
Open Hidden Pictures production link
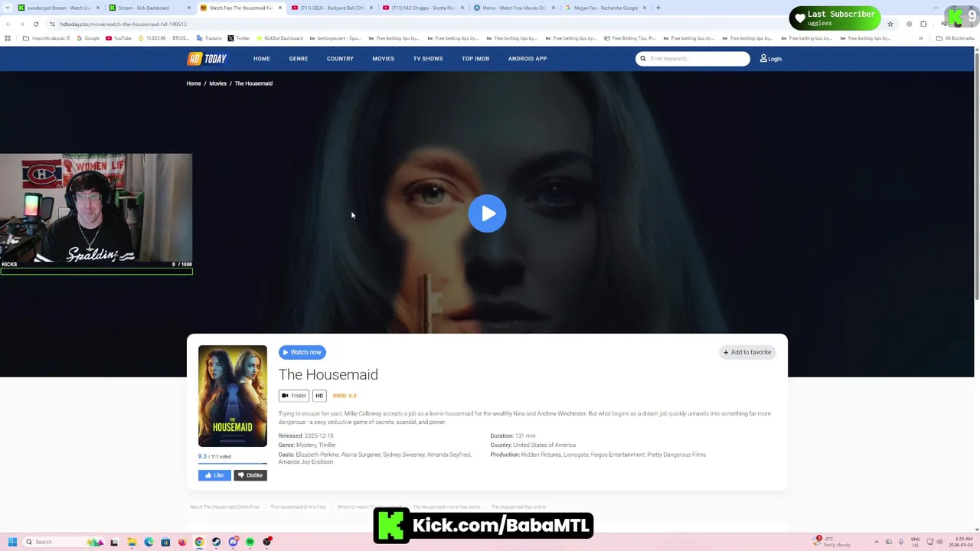[x=541, y=455]
